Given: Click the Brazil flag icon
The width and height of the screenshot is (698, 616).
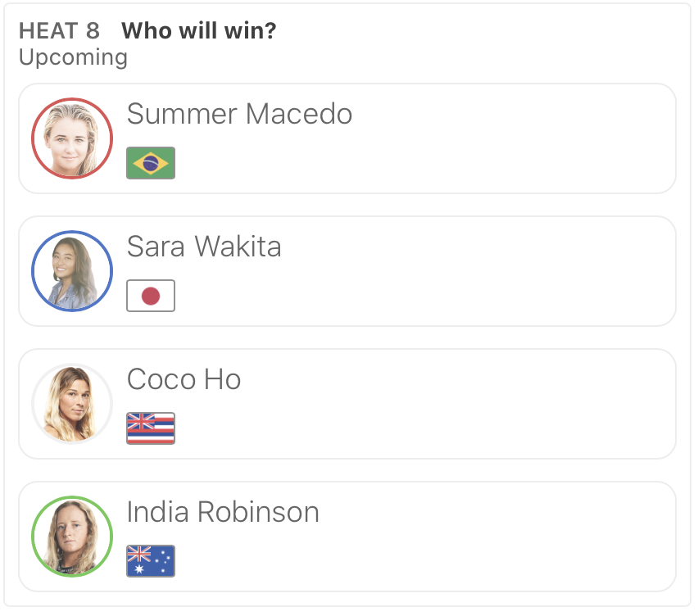Looking at the screenshot, I should pos(151,163).
